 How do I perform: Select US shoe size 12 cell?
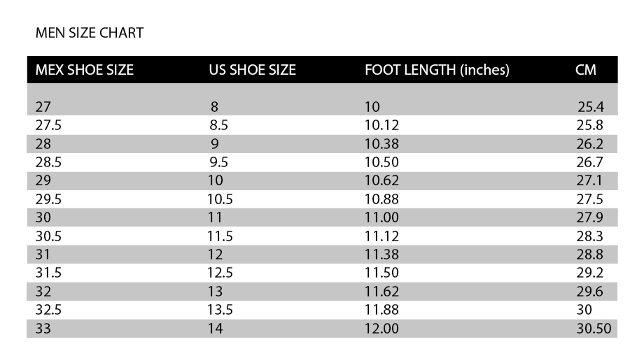click(x=216, y=254)
